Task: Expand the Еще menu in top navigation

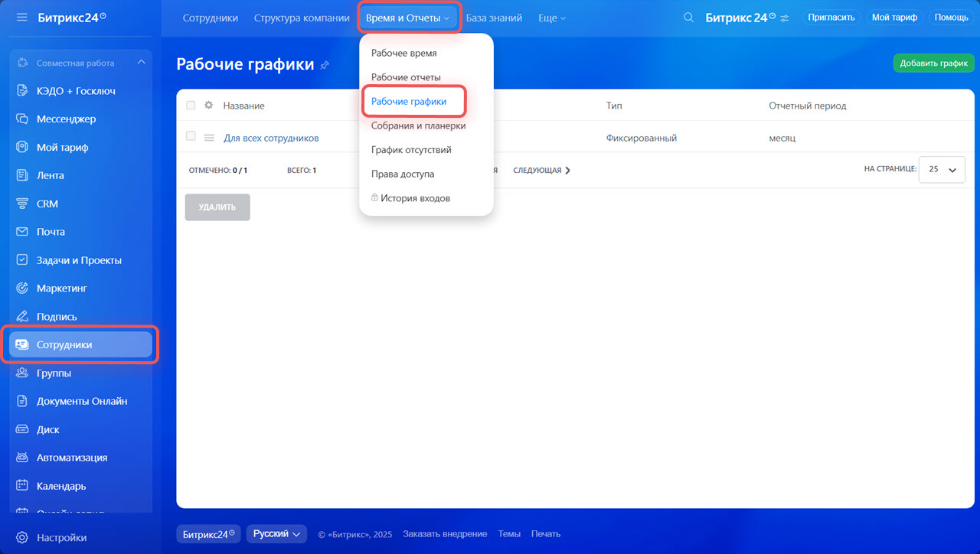Action: click(552, 18)
